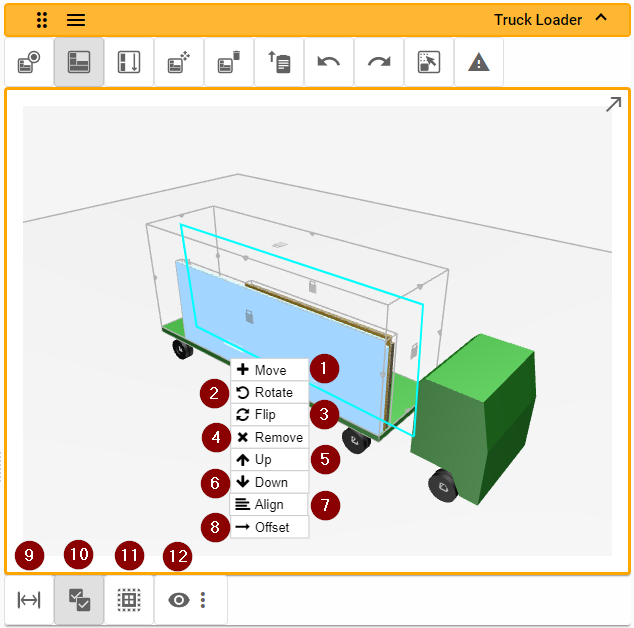Choose Remove from the context menu
Image resolution: width=634 pixels, height=628 pixels.
click(x=269, y=437)
